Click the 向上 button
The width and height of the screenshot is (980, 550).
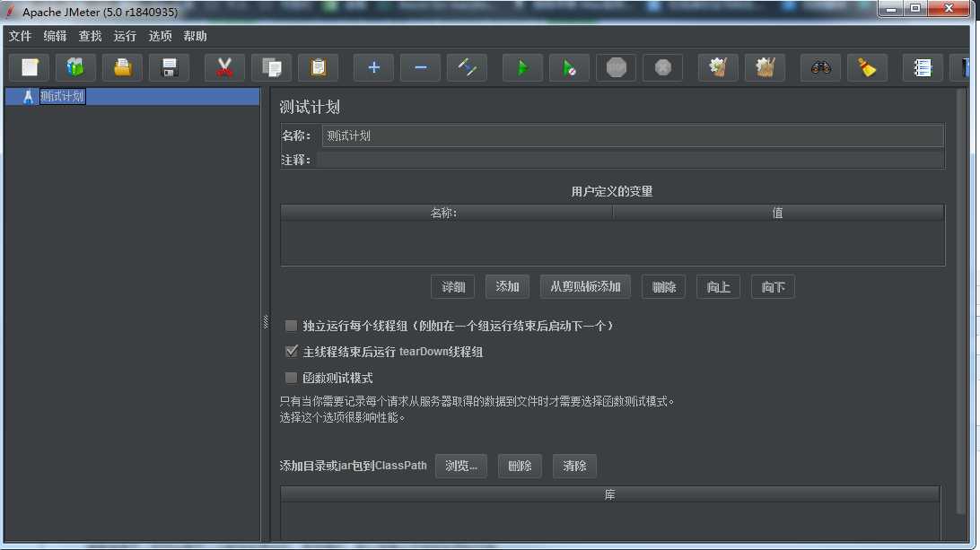718,287
